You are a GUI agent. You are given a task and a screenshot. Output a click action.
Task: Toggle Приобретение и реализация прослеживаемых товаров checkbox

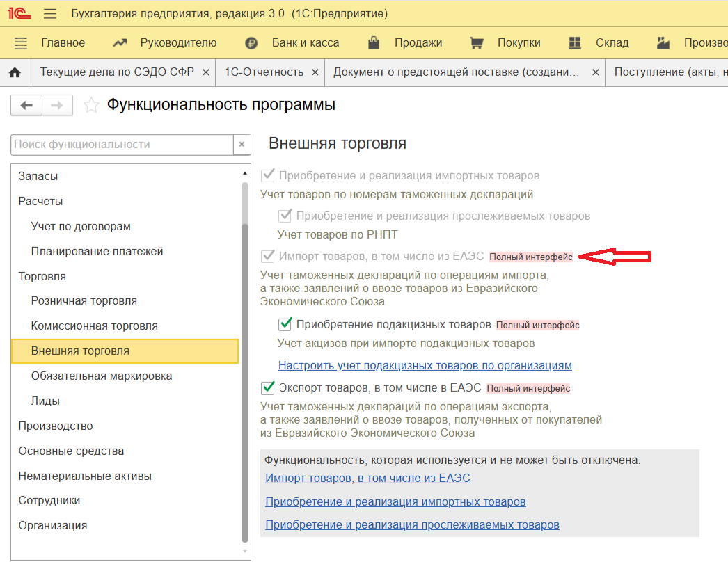tap(285, 216)
